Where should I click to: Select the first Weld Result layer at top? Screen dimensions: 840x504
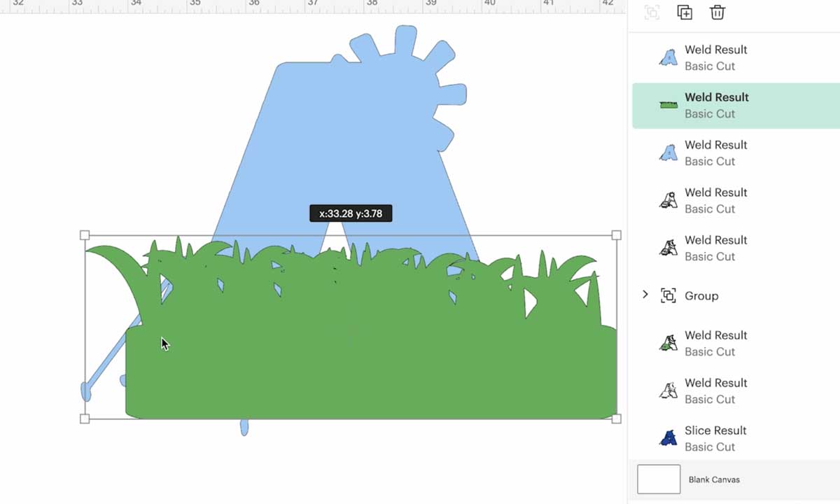click(x=736, y=57)
